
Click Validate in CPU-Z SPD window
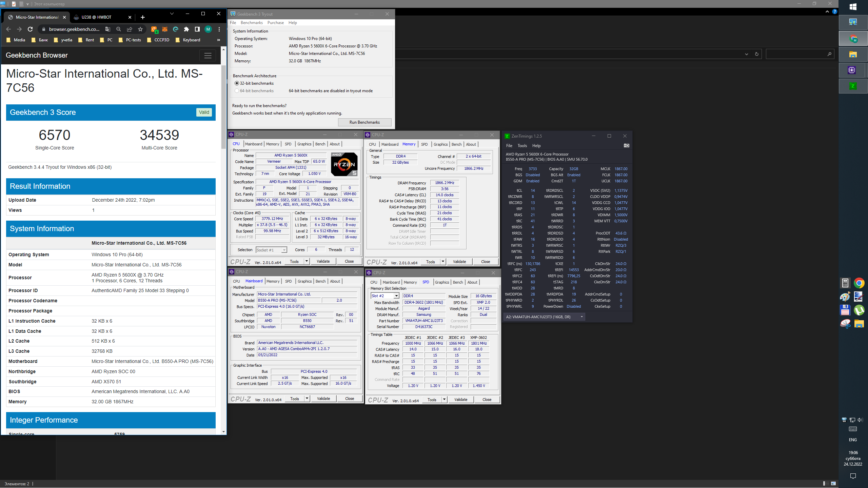coord(461,400)
